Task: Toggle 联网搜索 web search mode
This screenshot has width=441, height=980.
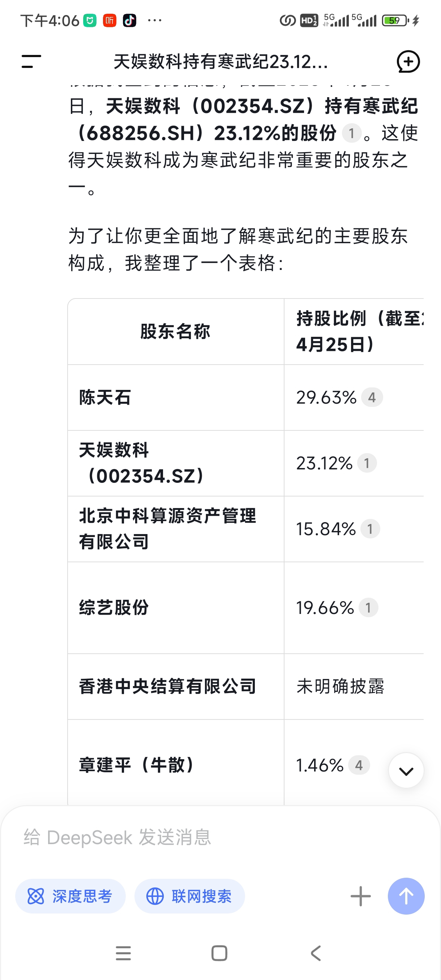Action: (189, 896)
